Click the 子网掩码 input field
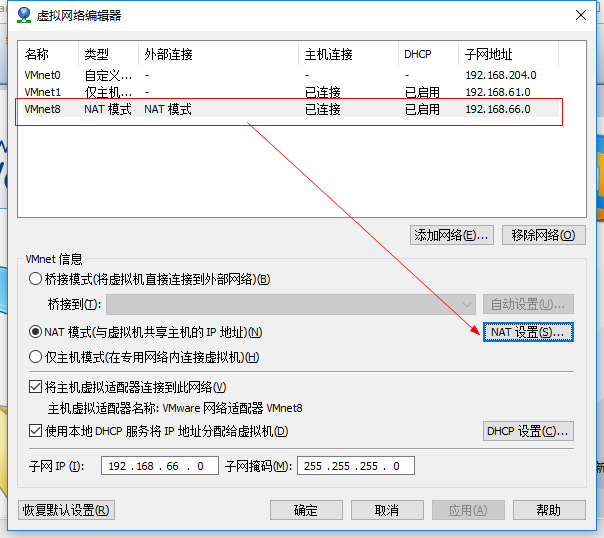 [356, 466]
